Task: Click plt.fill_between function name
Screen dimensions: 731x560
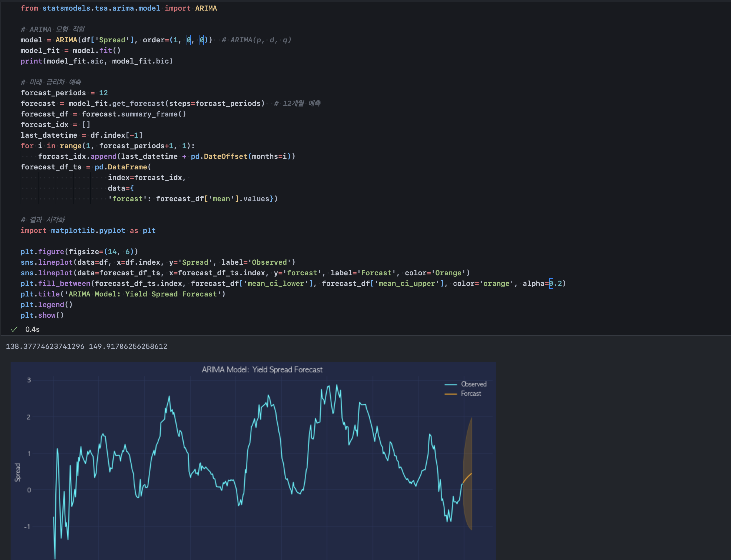Action: click(55, 283)
